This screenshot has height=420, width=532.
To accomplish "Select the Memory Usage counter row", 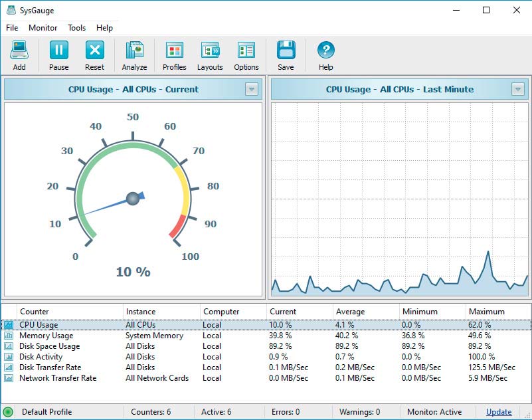I will click(x=266, y=336).
